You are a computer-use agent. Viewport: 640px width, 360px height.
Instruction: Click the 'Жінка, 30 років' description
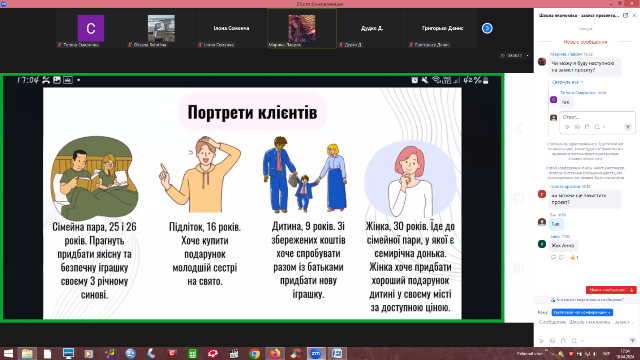point(410,267)
